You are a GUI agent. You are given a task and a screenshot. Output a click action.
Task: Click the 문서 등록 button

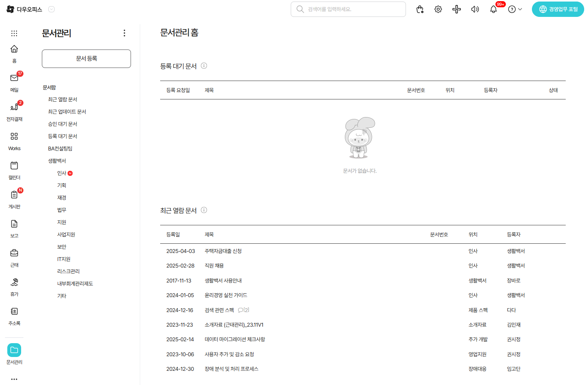pyautogui.click(x=86, y=59)
